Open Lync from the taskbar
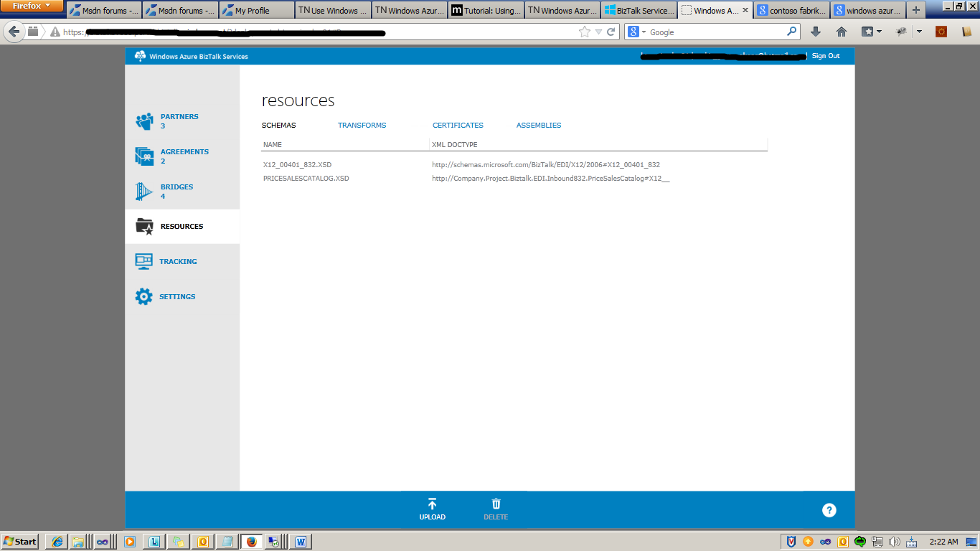 point(154,542)
